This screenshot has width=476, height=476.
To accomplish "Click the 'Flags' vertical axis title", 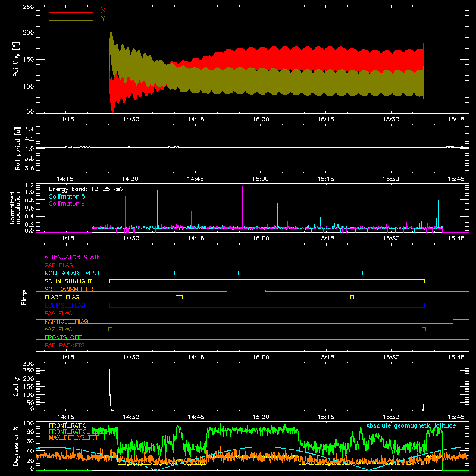I will point(24,297).
